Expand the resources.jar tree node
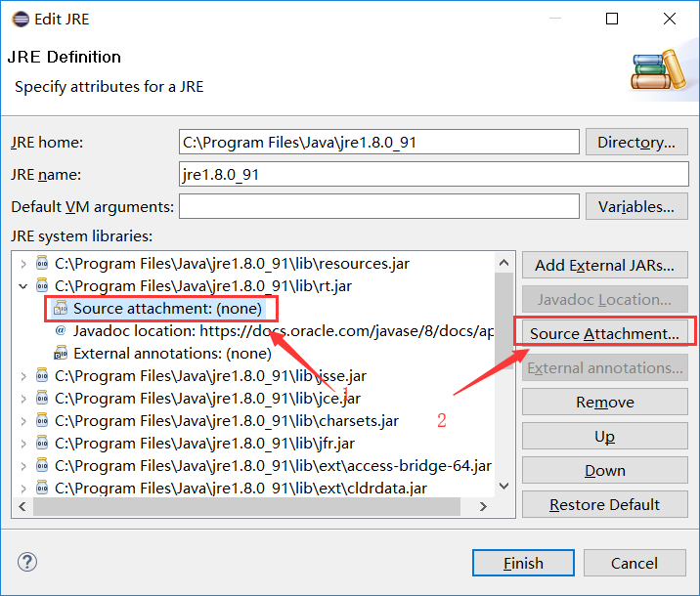This screenshot has height=596, width=700. pos(23,264)
